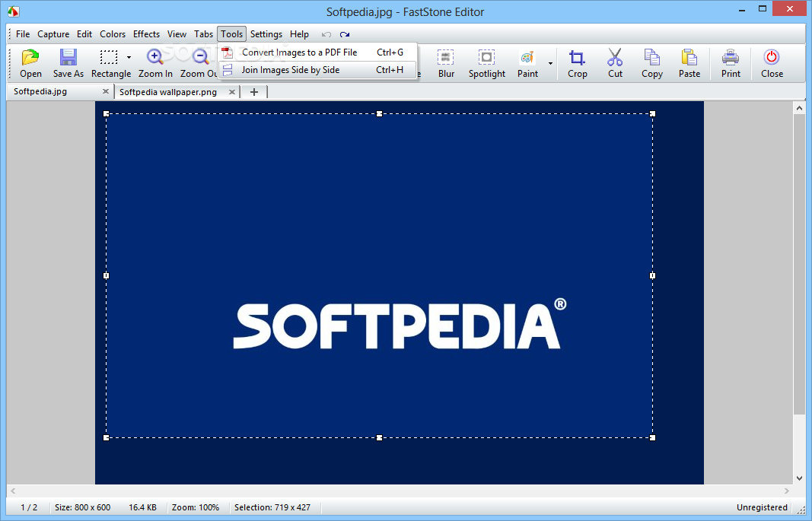The image size is (812, 521).
Task: Click the FastStone app icon in title bar
Action: coord(14,11)
